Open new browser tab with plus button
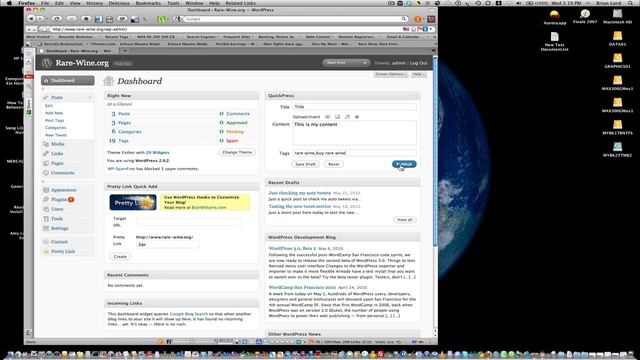The image size is (640, 360). 125,51
